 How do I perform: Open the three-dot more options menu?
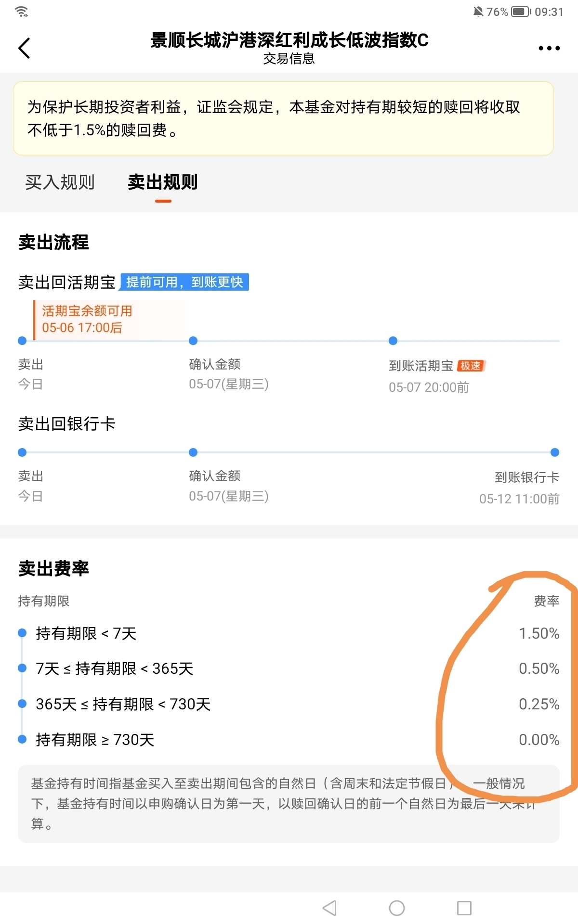[x=549, y=48]
